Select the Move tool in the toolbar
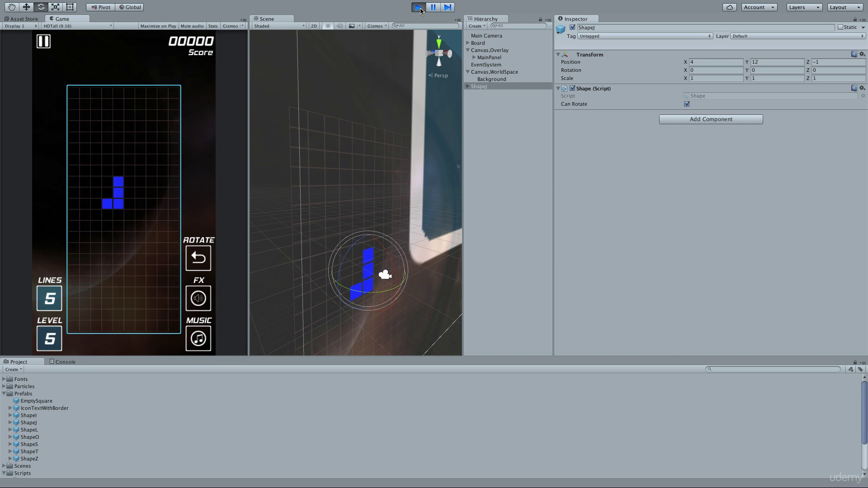 [26, 7]
